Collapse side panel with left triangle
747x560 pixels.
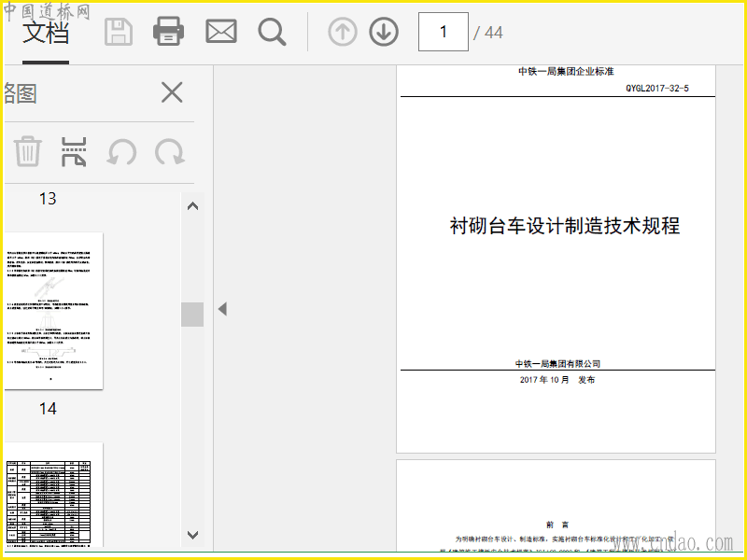[x=222, y=309]
